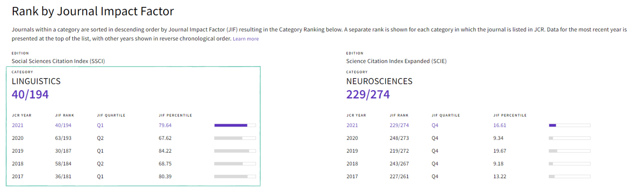Click the Learn more link

pyautogui.click(x=246, y=39)
